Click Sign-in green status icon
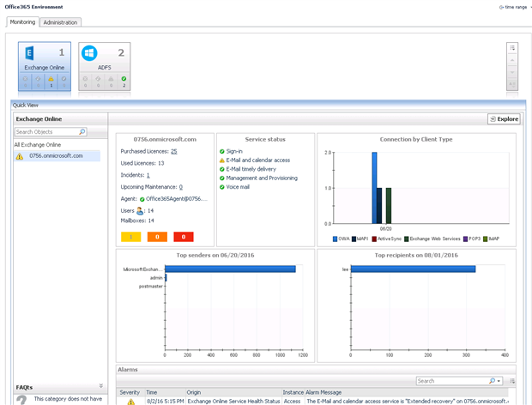This screenshot has height=405, width=532. pyautogui.click(x=222, y=151)
